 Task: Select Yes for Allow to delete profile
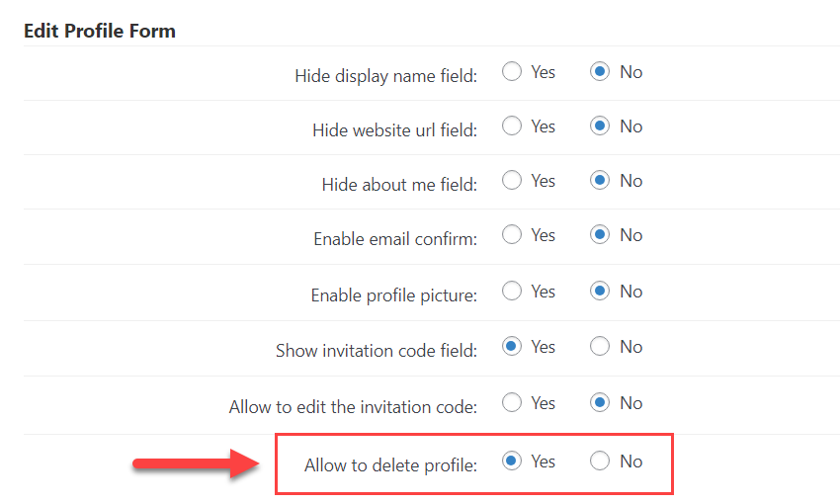(x=512, y=461)
